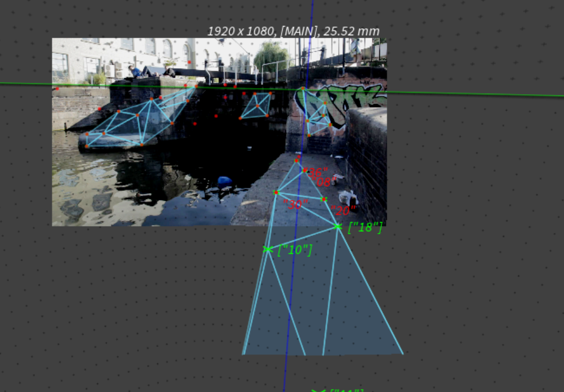Select the green cross marker beside ["18"]
The width and height of the screenshot is (564, 392).
coord(337,226)
